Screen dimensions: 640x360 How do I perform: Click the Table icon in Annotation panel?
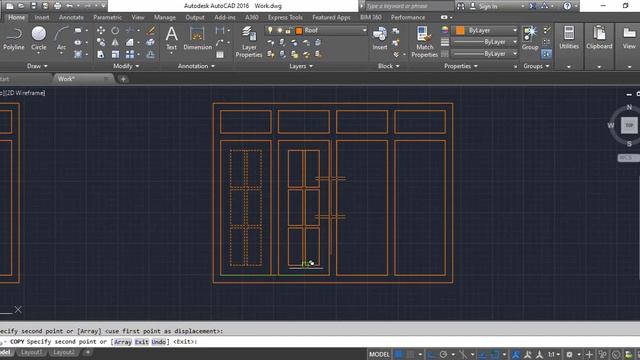click(220, 54)
